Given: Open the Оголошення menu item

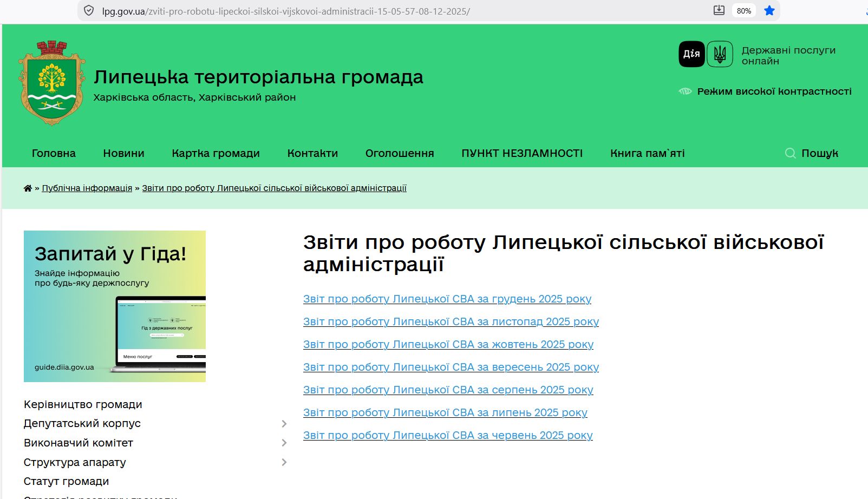Looking at the screenshot, I should [x=400, y=153].
